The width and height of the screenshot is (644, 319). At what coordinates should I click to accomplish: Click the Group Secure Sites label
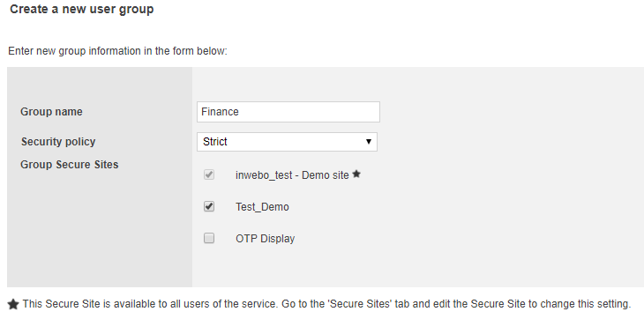coord(70,165)
